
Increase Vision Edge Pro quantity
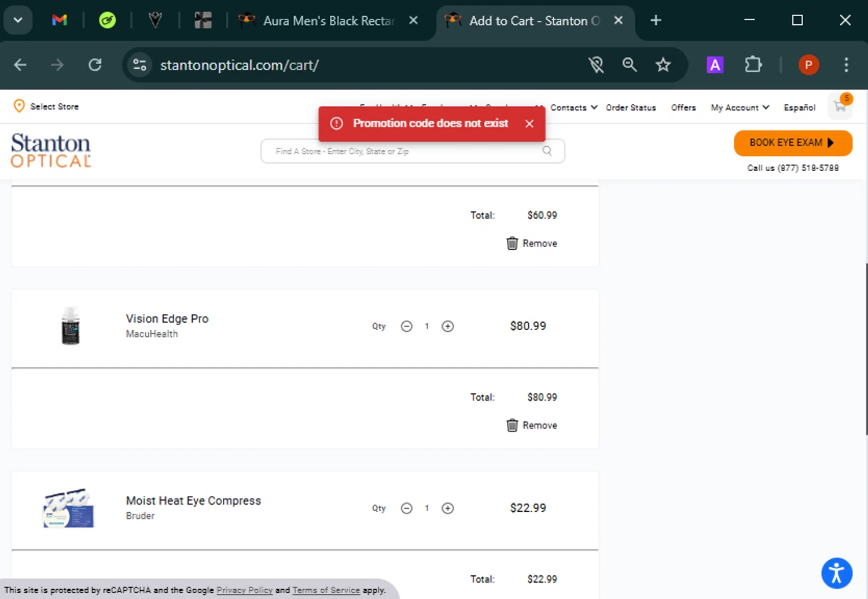coord(447,326)
